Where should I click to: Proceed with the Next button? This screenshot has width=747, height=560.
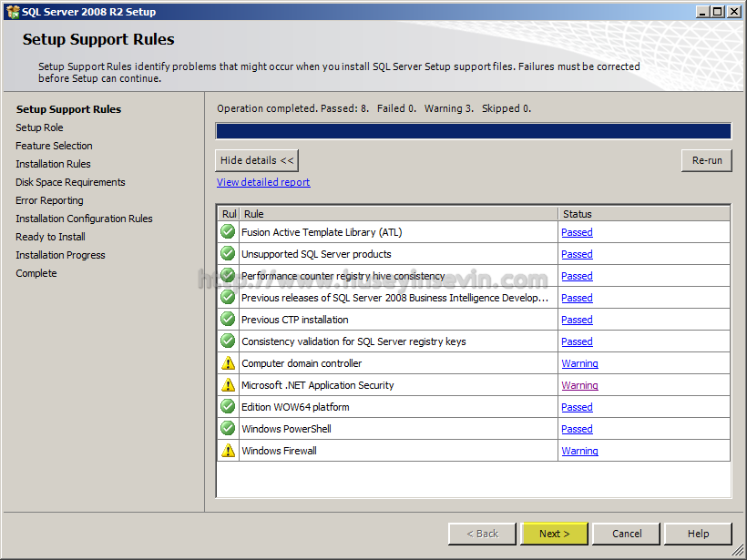coord(555,534)
